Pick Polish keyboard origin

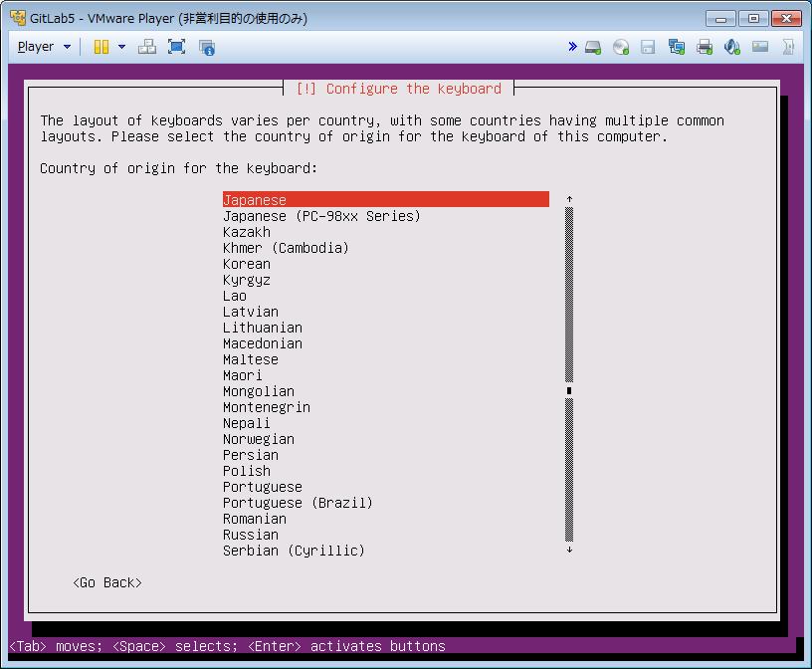click(x=247, y=471)
